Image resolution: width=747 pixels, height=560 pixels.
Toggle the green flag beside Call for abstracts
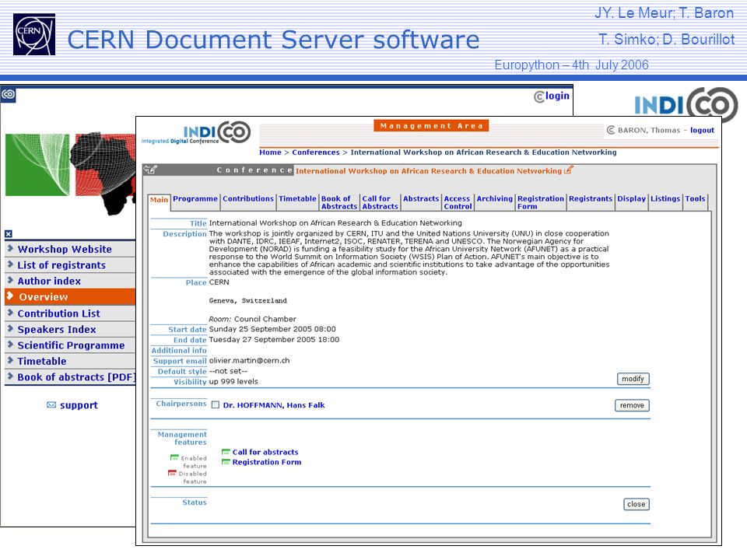226,451
